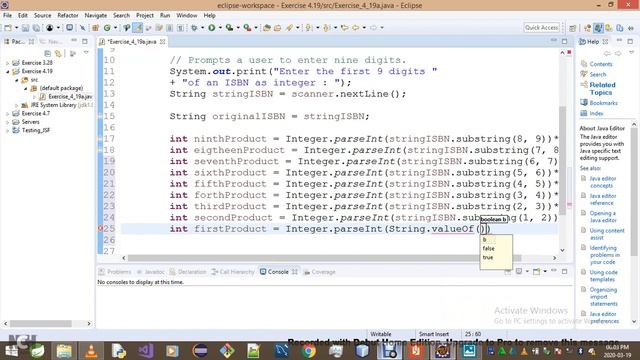Open the Index link in Help
Viewport: 640px width, 360px height.
596,113
